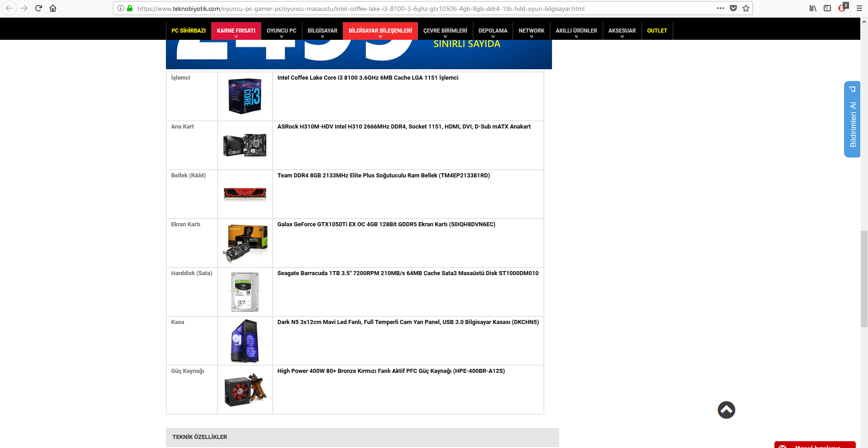
Task: Expand the AKILLI ÜRÜNLER menu
Action: [576, 31]
